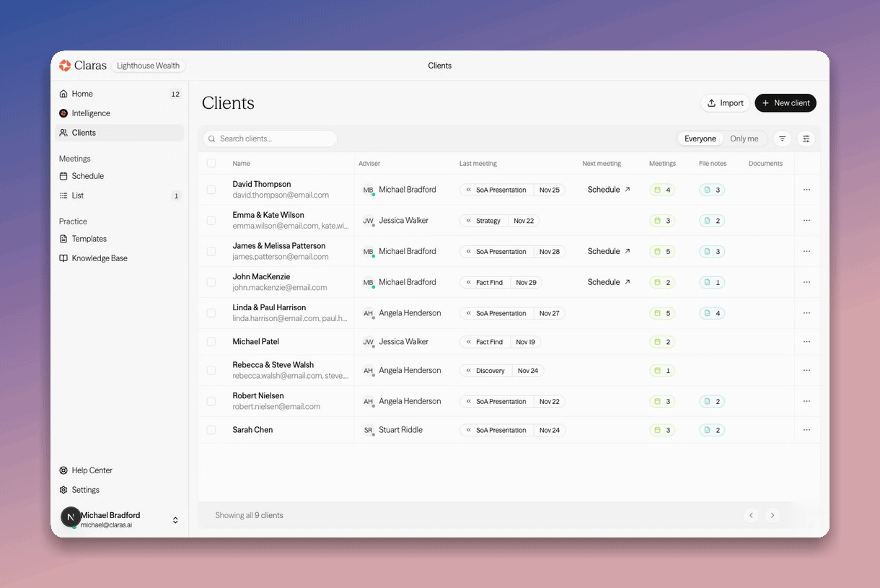Switch to the Only me filter tab
Image resolution: width=880 pixels, height=588 pixels.
(744, 139)
